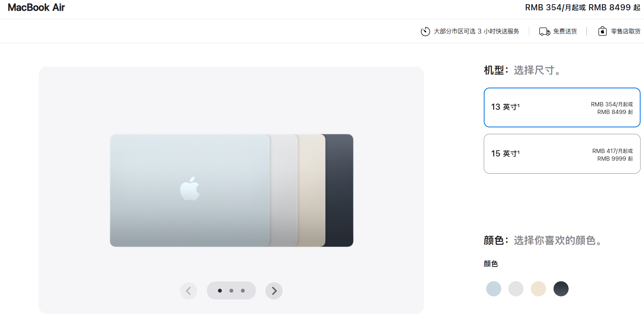This screenshot has width=644, height=314.
Task: Click the midnight laptop in the gallery image
Action: click(340, 190)
